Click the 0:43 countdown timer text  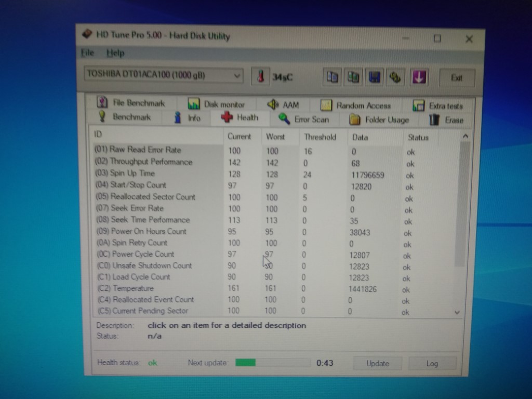pyautogui.click(x=325, y=363)
